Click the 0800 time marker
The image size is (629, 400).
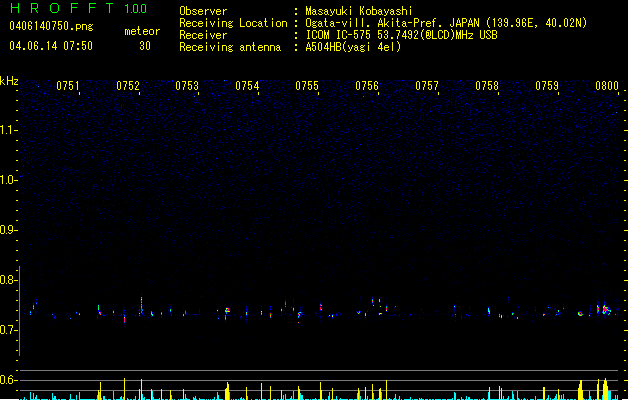pyautogui.click(x=607, y=86)
